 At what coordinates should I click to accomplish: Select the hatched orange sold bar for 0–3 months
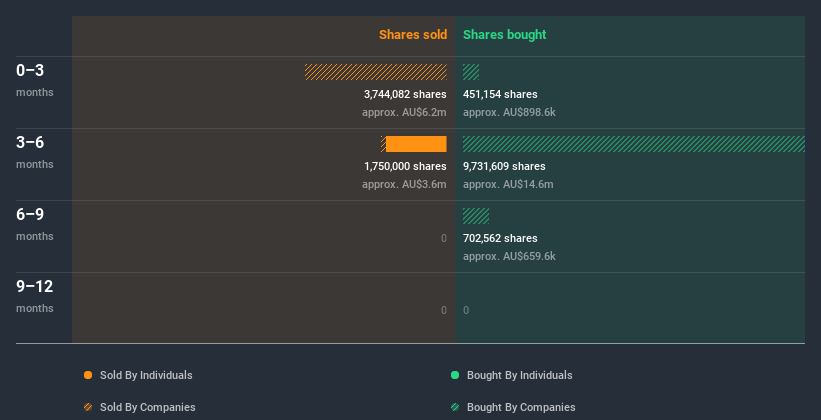[376, 72]
